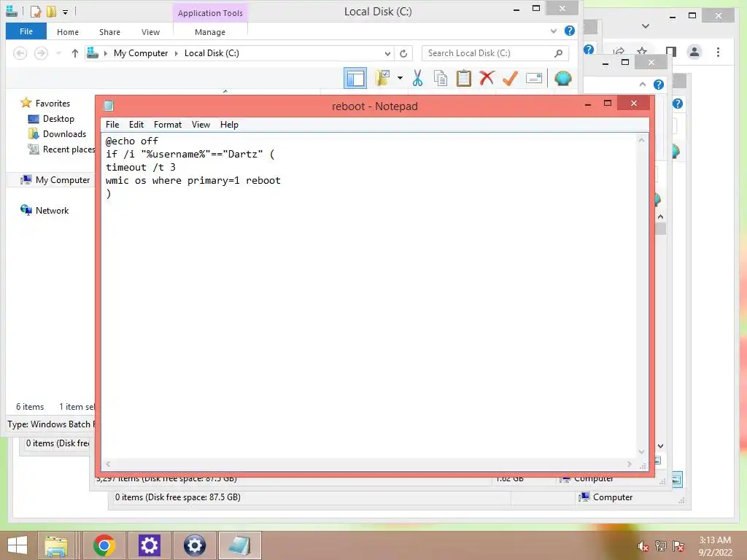This screenshot has height=560, width=747.
Task: Open the Notepad File menu
Action: coord(112,124)
